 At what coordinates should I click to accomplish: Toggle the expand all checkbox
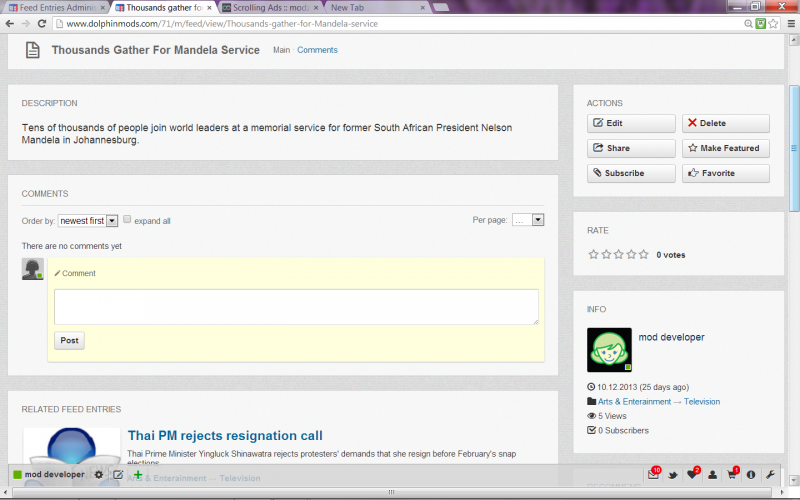[127, 219]
